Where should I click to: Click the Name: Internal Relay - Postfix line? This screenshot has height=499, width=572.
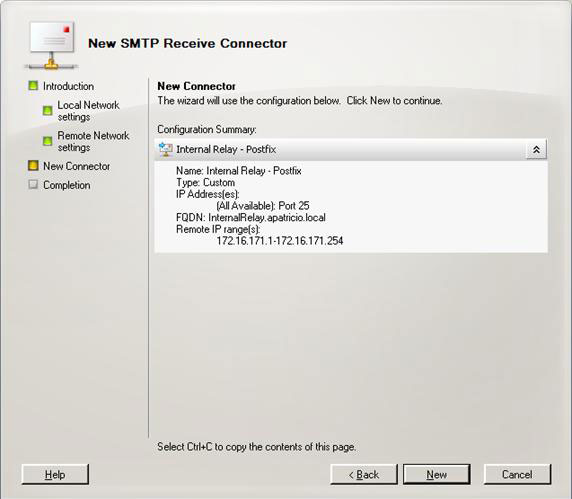pos(239,171)
